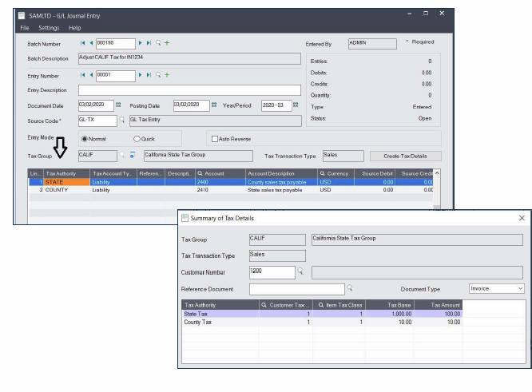Add new entry with plus icon
This screenshot has height=392, width=532.
[167, 75]
